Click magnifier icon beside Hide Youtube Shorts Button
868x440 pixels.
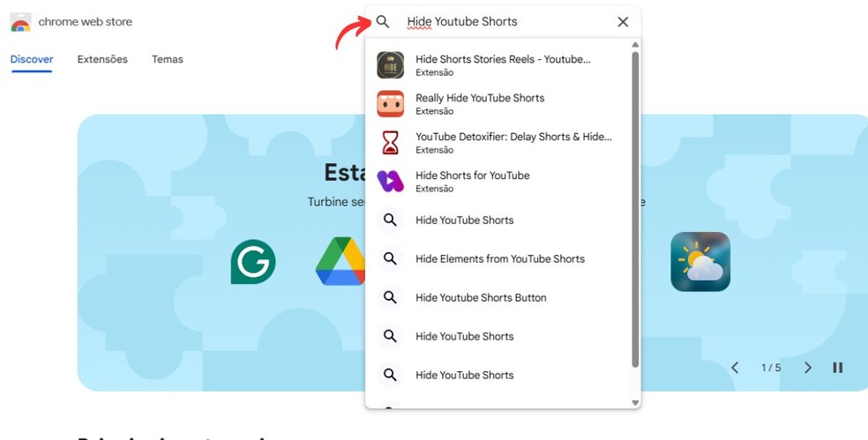(390, 298)
